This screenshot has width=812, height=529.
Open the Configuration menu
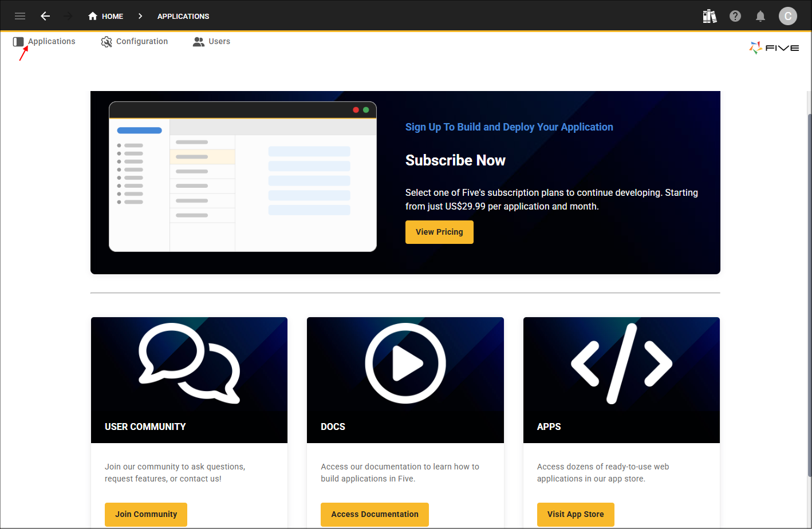click(x=135, y=41)
